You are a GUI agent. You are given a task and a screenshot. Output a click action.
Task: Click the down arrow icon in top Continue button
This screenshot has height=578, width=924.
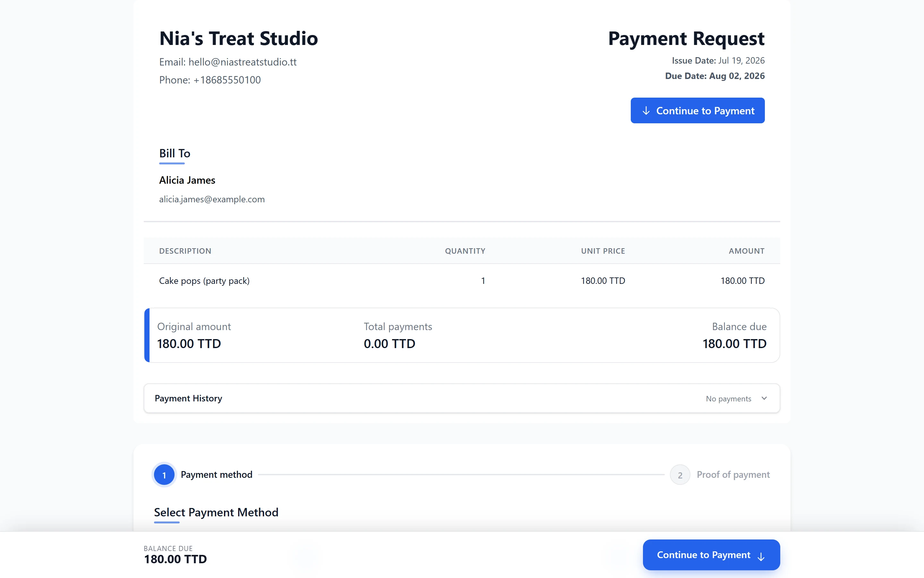pyautogui.click(x=646, y=111)
